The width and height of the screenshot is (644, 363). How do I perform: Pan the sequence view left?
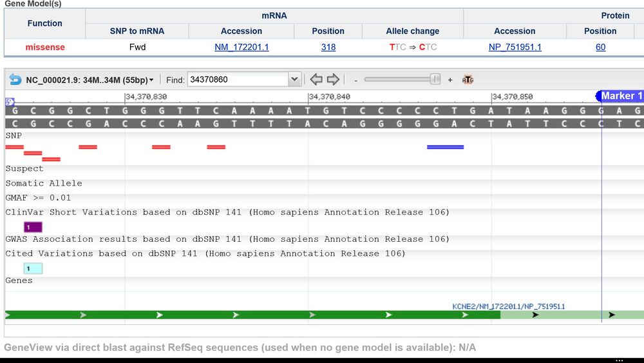click(316, 79)
